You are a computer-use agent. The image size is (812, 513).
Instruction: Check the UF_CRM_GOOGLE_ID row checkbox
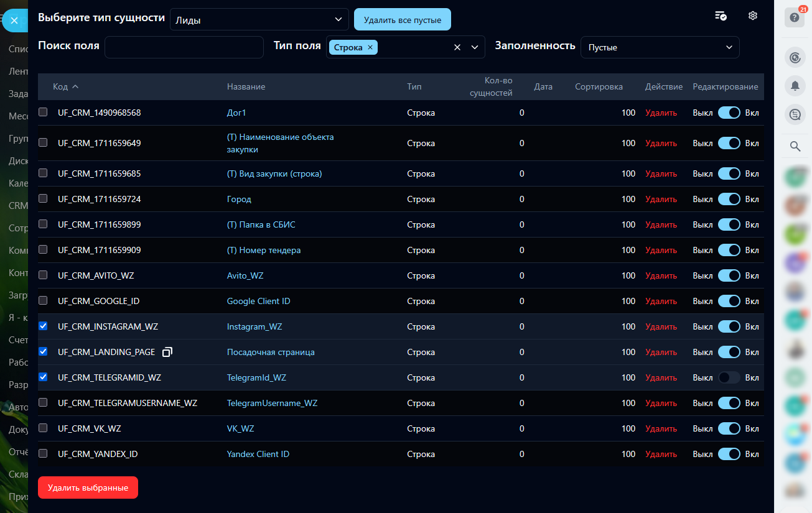pos(43,301)
